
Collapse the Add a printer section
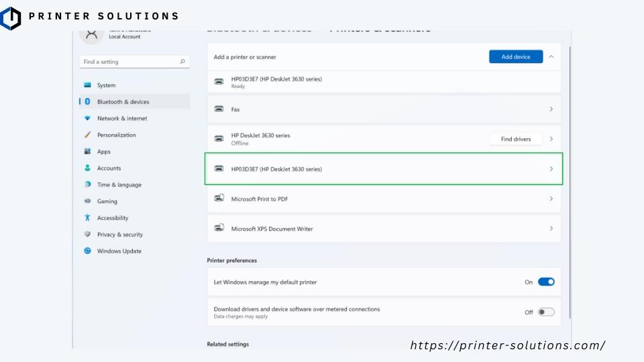click(551, 57)
